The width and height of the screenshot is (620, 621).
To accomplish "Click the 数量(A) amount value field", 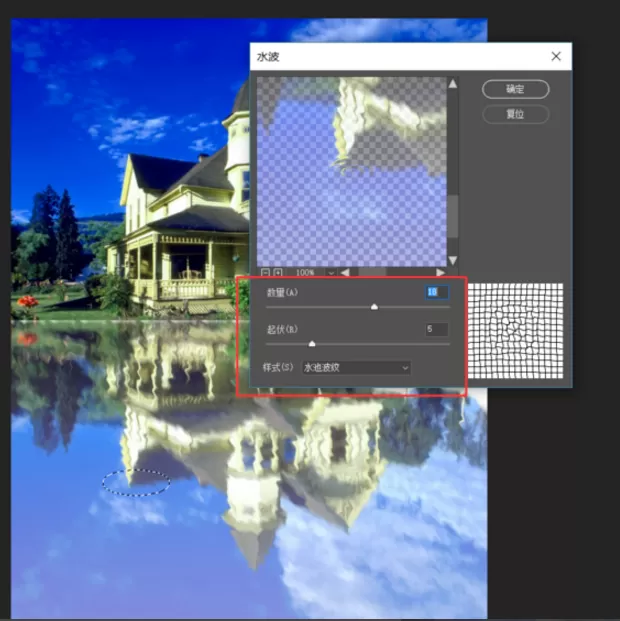I will pos(437,292).
